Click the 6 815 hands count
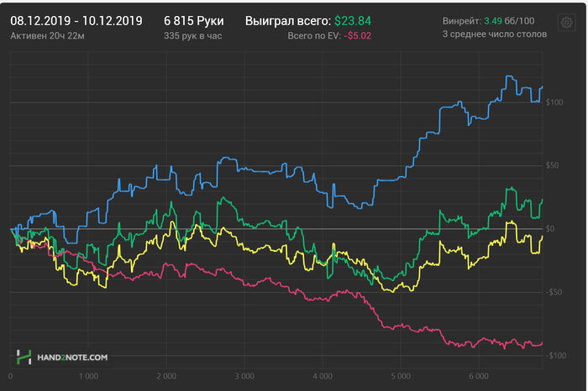This screenshot has height=391, width=588. pyautogui.click(x=194, y=19)
